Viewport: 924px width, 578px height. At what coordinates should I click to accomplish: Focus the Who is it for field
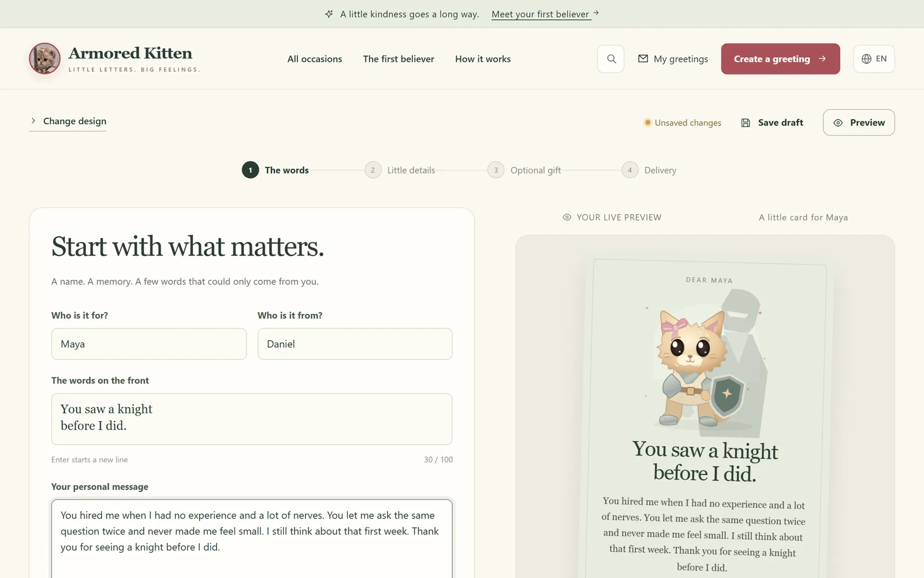[x=149, y=344]
